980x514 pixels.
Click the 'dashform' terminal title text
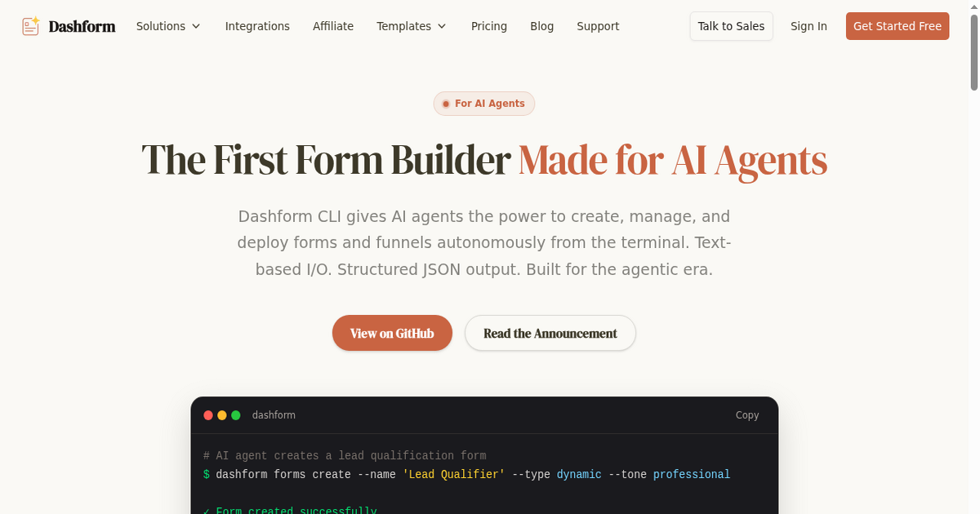(274, 415)
